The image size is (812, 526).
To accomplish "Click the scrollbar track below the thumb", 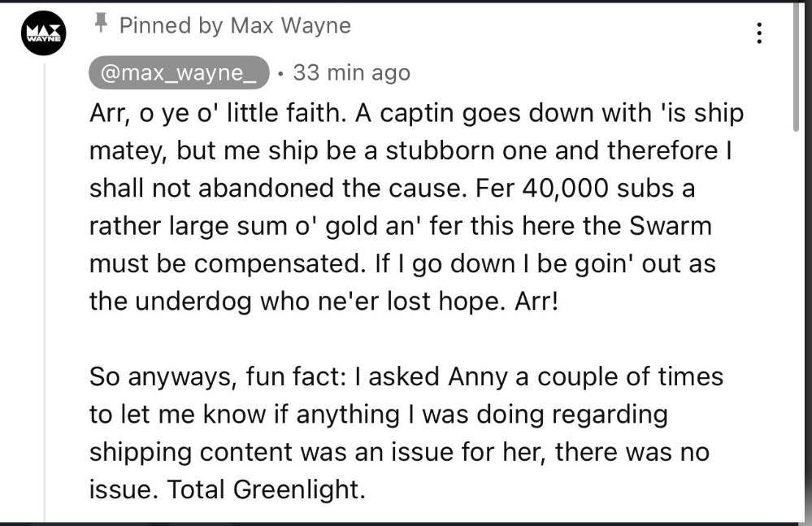I will (796, 325).
